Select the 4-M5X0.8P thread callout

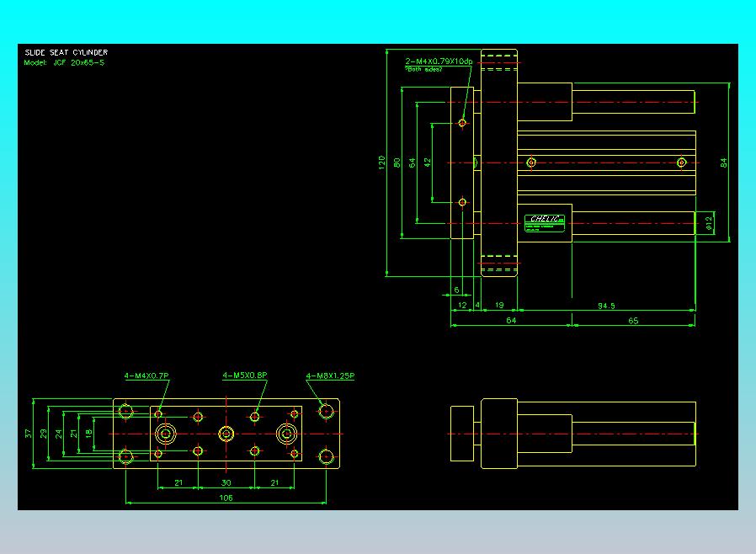coord(245,376)
